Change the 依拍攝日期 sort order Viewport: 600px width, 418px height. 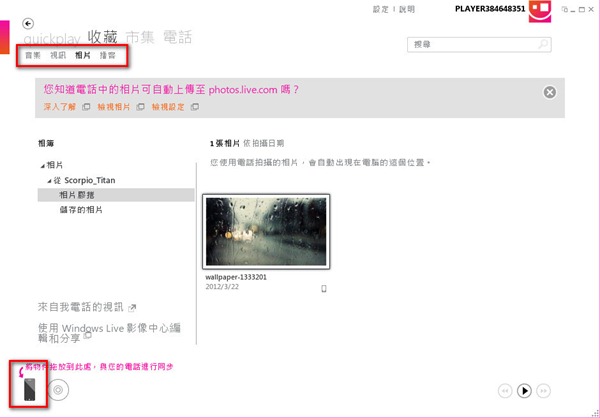(x=264, y=144)
